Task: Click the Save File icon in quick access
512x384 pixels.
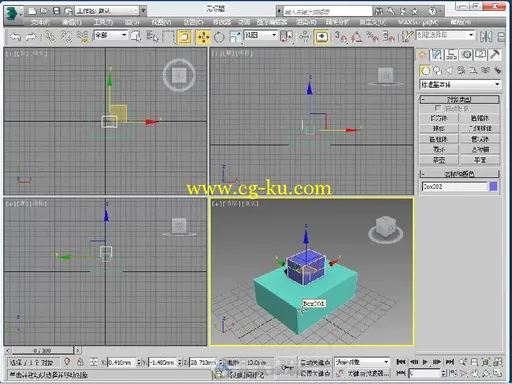Action: click(x=56, y=11)
